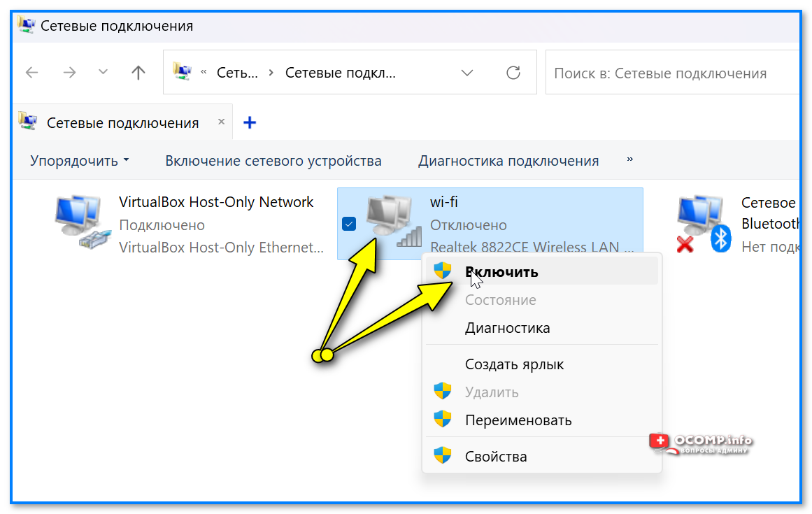Image resolution: width=812 pixels, height=514 pixels.
Task: Show more toolbar commands via overflow chevron
Action: click(629, 159)
